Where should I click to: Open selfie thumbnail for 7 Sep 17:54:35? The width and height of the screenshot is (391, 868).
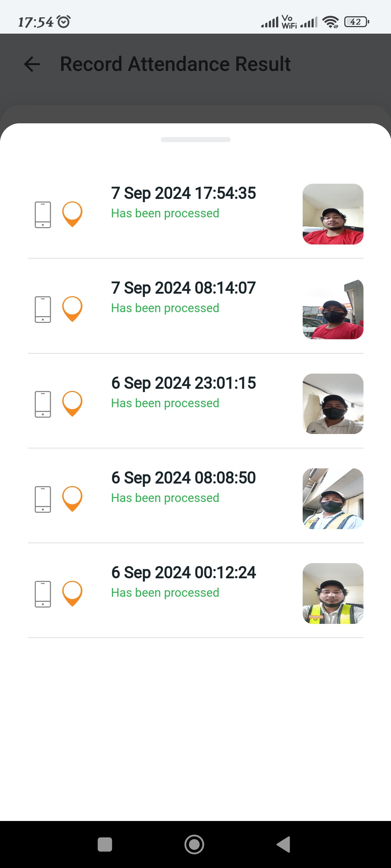[x=333, y=214]
